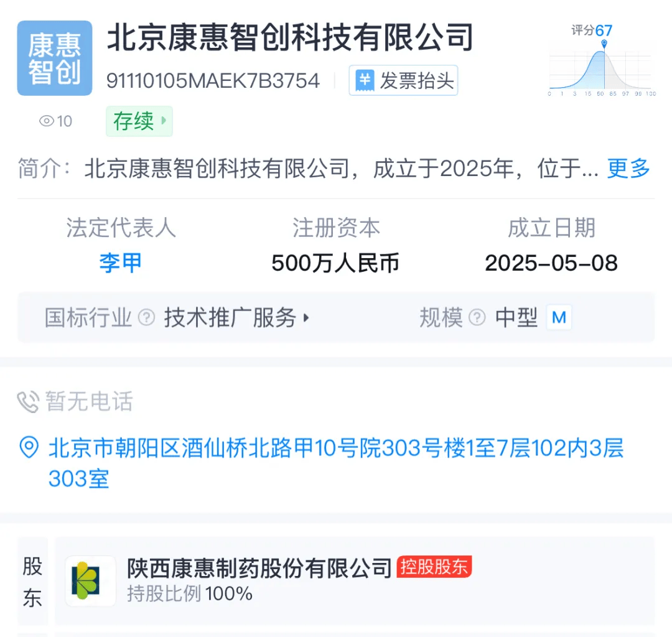Click the 康惠智创 company logo
672x637 pixels.
click(54, 58)
